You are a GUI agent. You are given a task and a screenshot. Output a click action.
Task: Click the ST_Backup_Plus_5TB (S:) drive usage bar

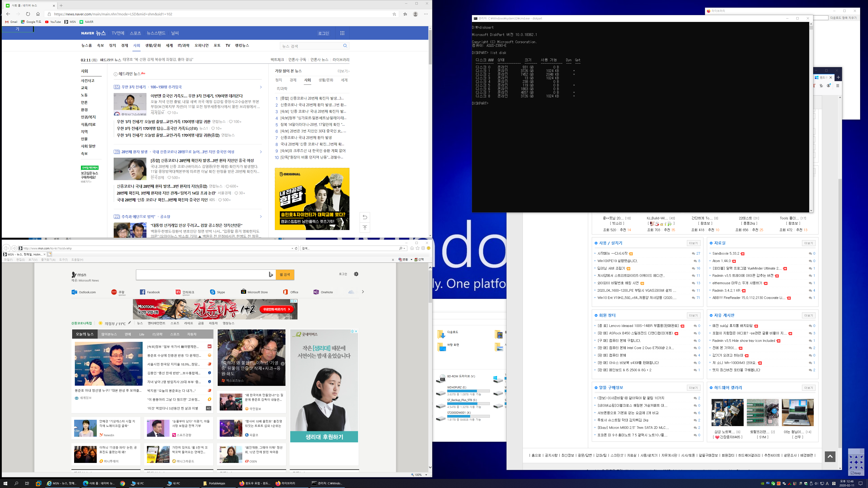pyautogui.click(x=468, y=404)
